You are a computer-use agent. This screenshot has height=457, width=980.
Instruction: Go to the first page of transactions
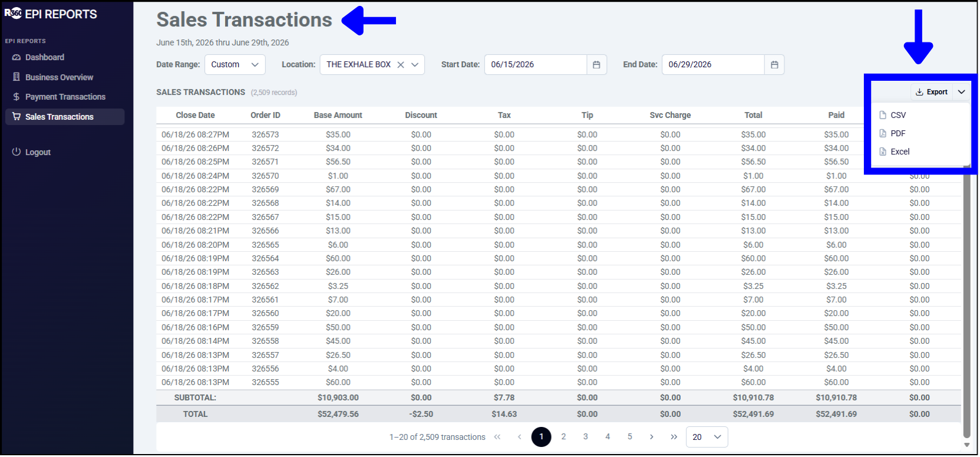click(497, 437)
